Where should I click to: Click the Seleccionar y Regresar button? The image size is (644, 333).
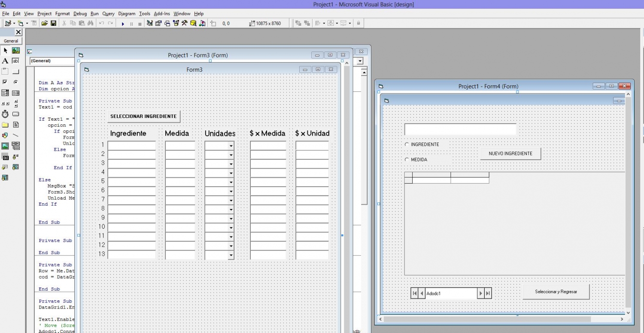click(556, 292)
